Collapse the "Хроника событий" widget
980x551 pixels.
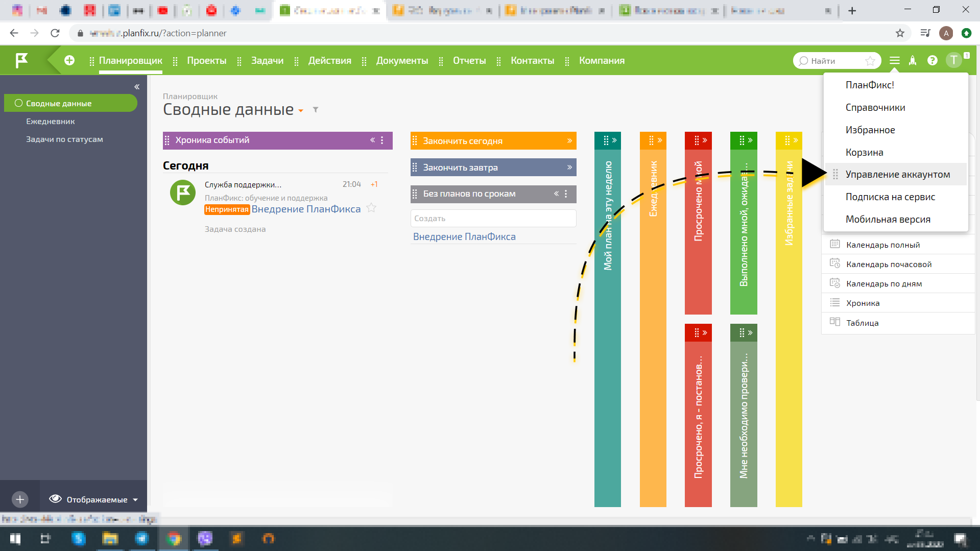[372, 140]
